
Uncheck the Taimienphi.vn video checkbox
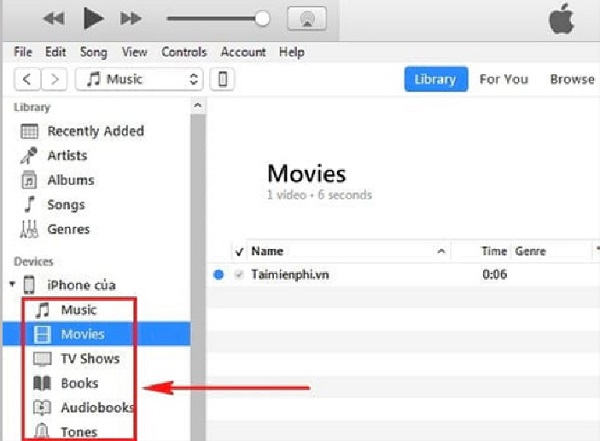click(x=238, y=274)
